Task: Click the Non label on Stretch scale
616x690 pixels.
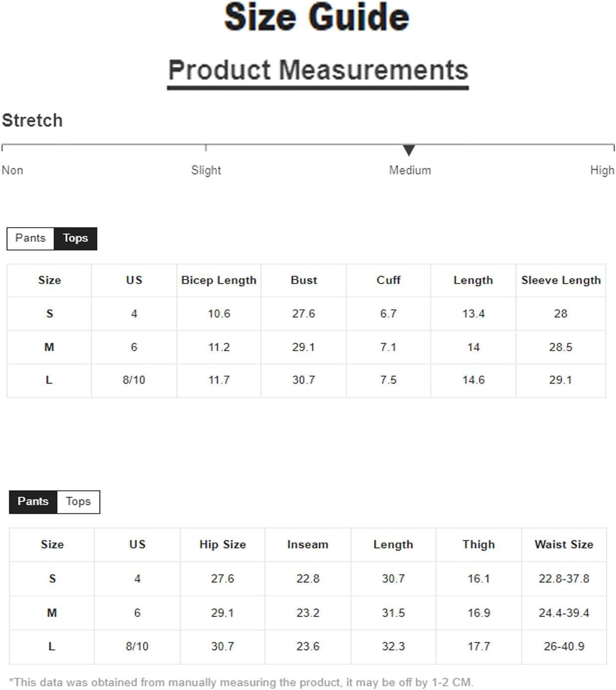Action: coord(12,170)
